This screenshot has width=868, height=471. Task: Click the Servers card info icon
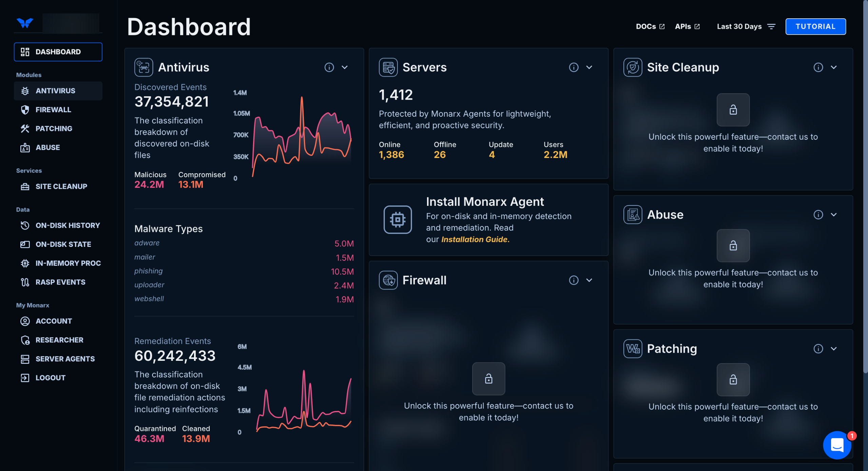(x=574, y=67)
